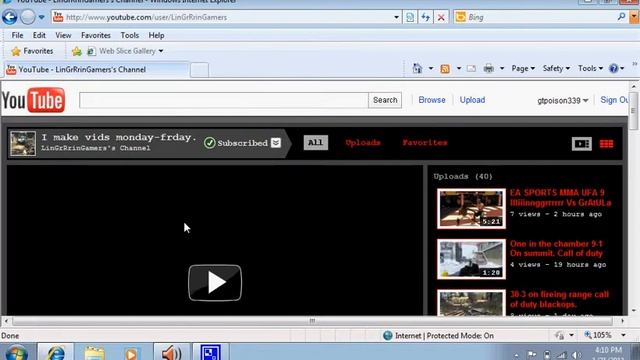Click the Read Mail icon
Screen dimensions: 640x360
[471, 69]
